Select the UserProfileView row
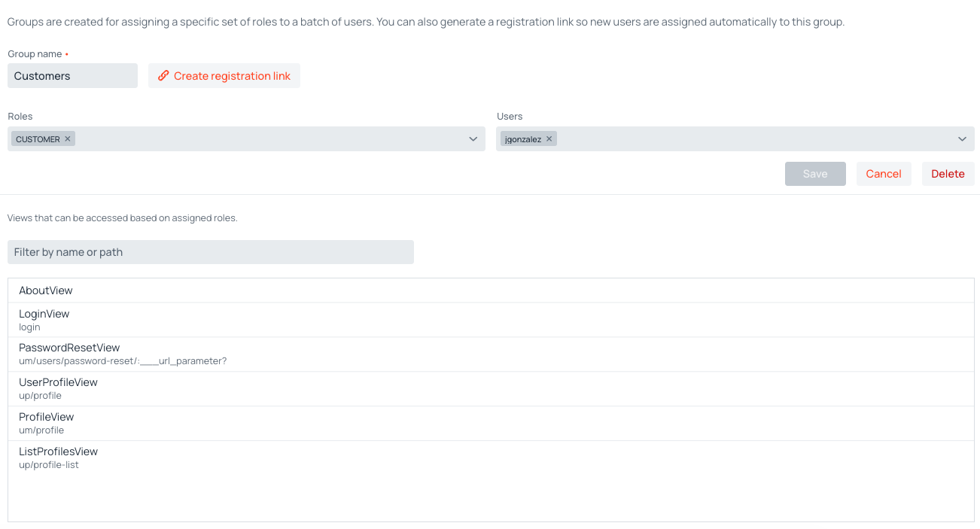Screen dimensions: 980x529 tap(491, 389)
